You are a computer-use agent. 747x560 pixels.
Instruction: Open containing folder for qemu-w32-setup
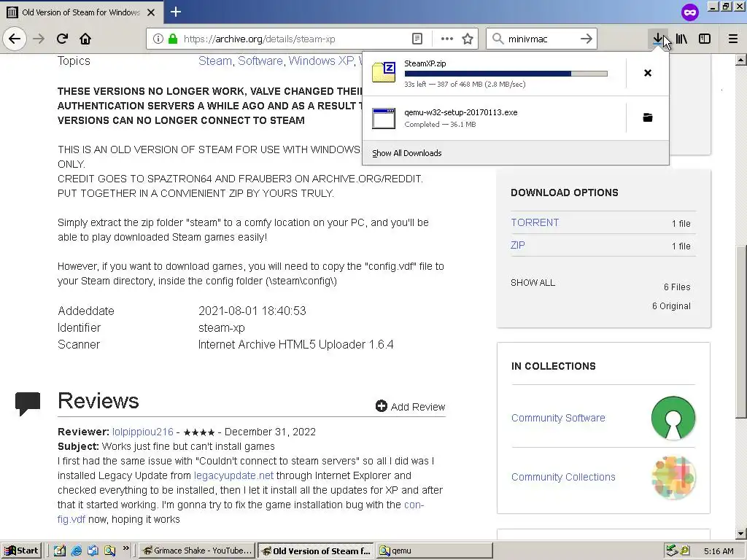click(x=648, y=117)
